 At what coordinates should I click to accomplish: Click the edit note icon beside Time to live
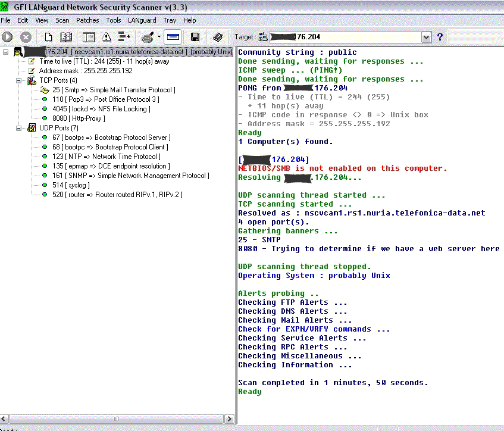[x=31, y=61]
